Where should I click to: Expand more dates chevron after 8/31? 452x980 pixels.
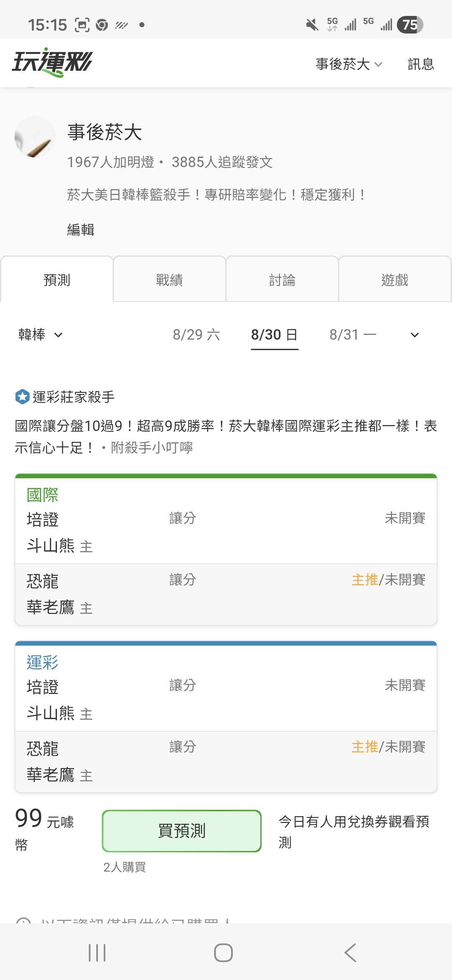pyautogui.click(x=415, y=335)
